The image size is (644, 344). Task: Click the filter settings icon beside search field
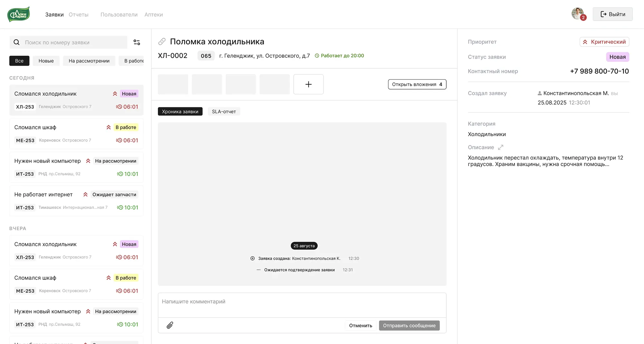(137, 42)
